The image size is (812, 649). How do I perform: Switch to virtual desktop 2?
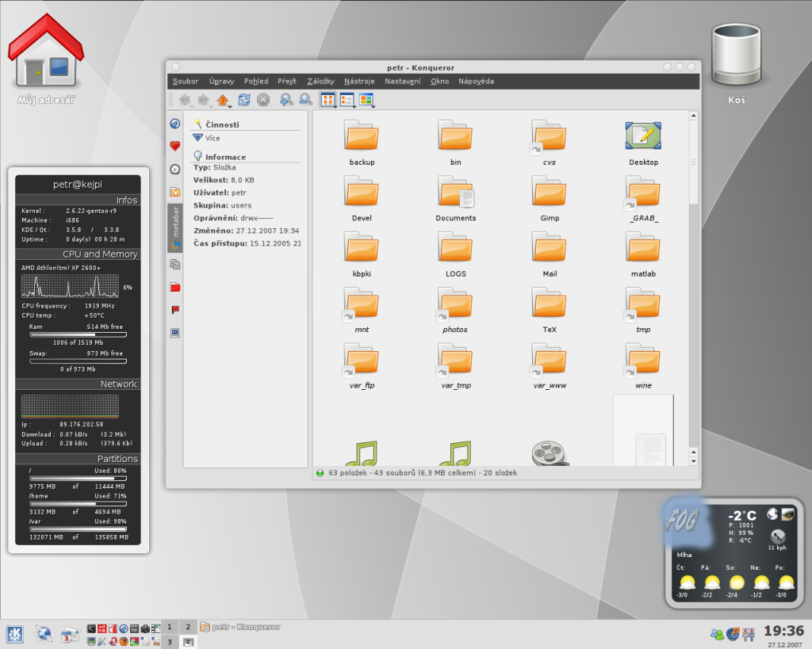188,627
